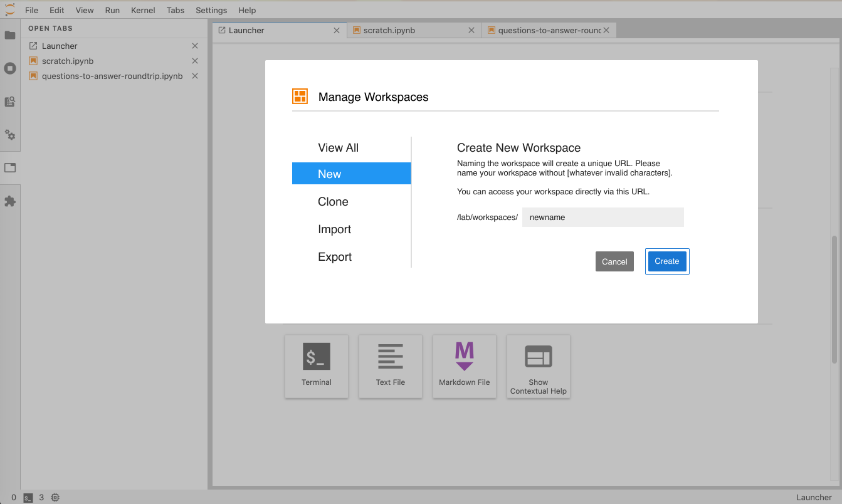
Task: Click the kernel chip icon in status bar
Action: pyautogui.click(x=55, y=498)
